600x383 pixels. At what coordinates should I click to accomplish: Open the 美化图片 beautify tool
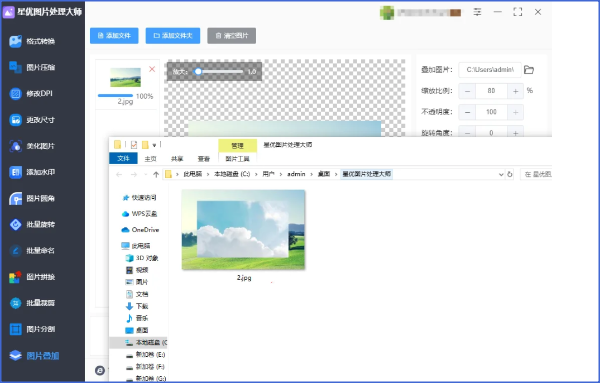pos(33,146)
